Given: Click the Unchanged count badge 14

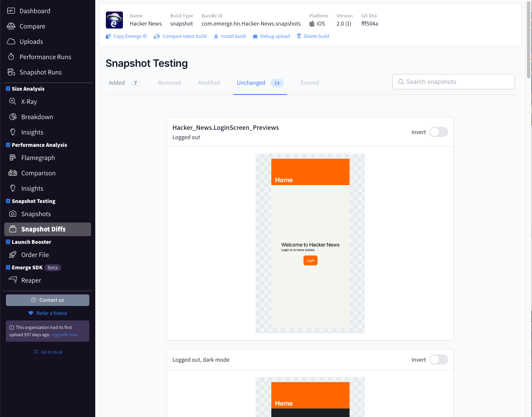Looking at the screenshot, I should (x=277, y=83).
